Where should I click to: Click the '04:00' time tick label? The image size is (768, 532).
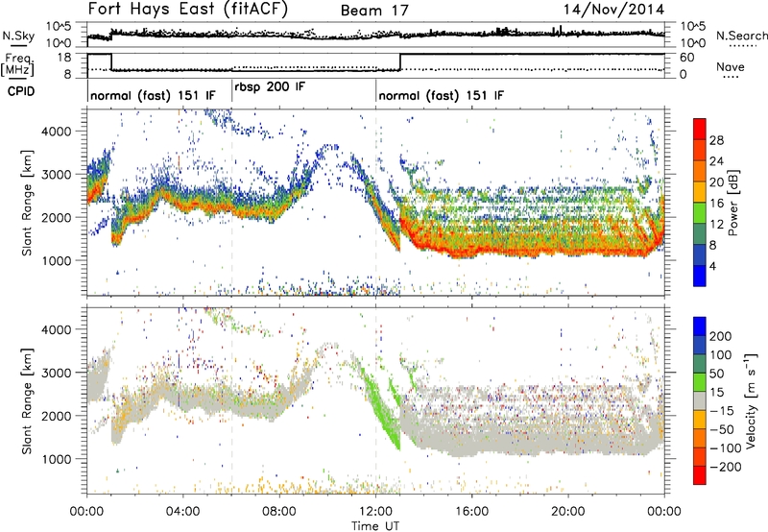pos(182,512)
